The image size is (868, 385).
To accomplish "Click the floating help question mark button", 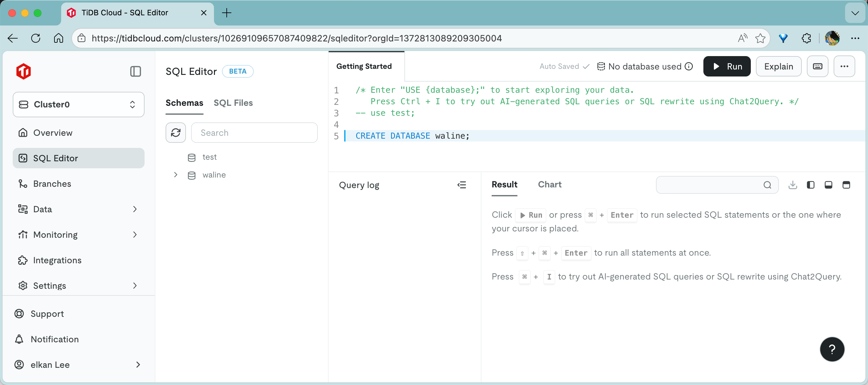I will pos(832,349).
